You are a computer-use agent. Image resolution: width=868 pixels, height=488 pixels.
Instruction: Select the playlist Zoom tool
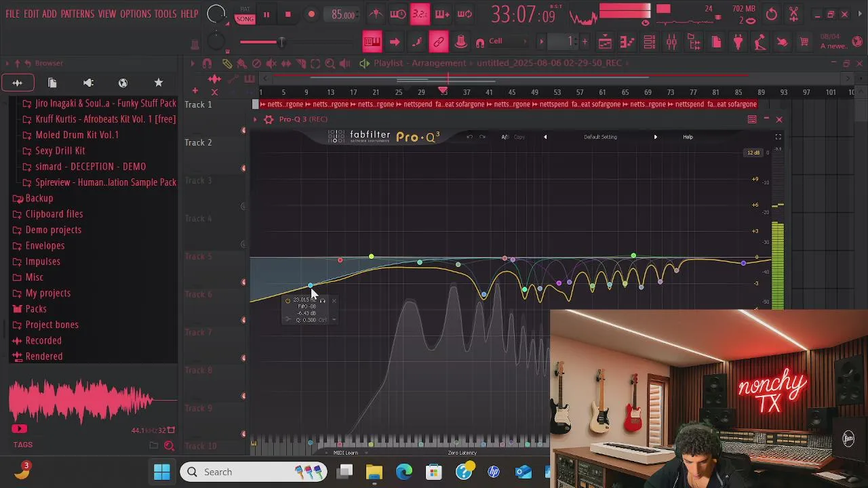(x=330, y=63)
